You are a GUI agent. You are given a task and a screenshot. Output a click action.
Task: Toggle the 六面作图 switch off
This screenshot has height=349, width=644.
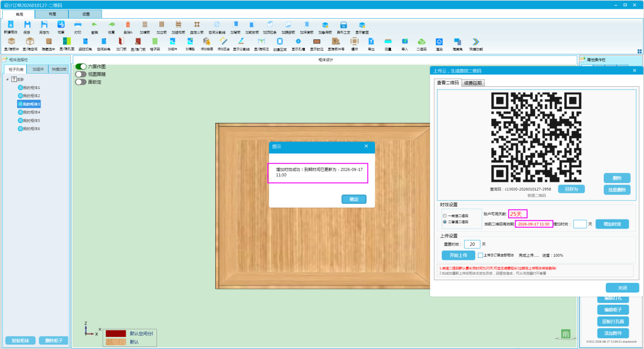pos(81,66)
